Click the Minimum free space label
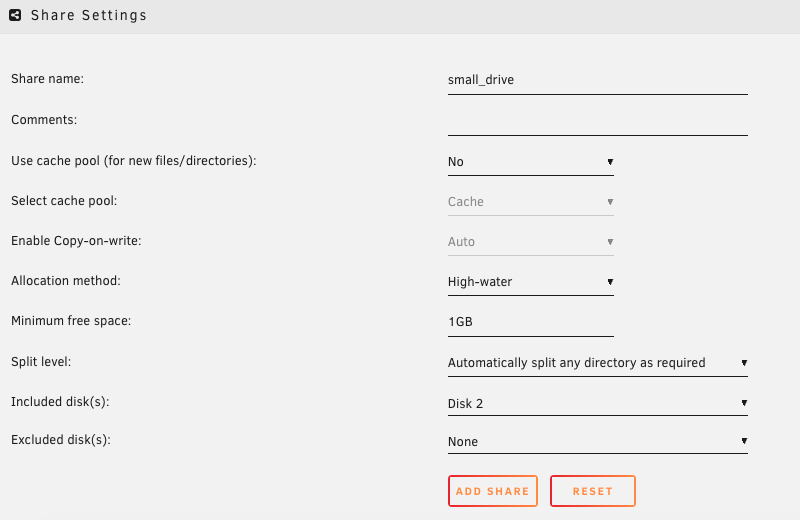Viewport: 800px width, 520px height. pyautogui.click(x=71, y=321)
